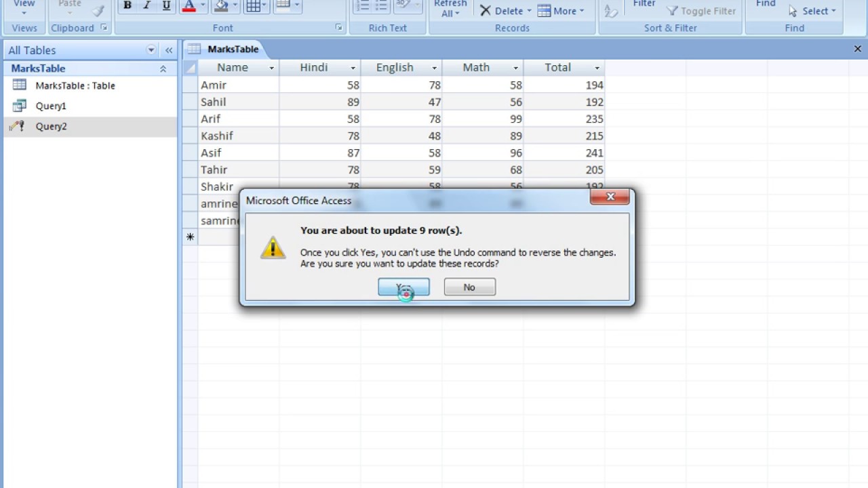Open the Font group dialog launcher
The image size is (868, 488).
coord(338,28)
